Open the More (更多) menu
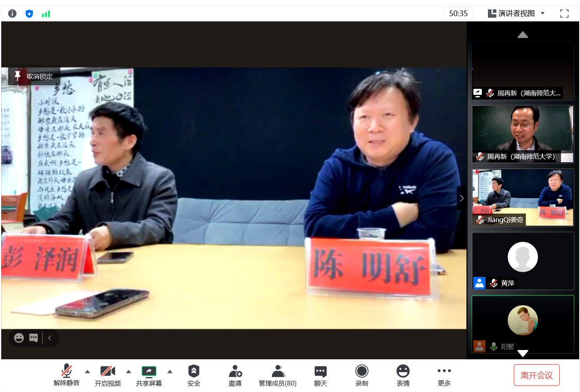 (444, 375)
